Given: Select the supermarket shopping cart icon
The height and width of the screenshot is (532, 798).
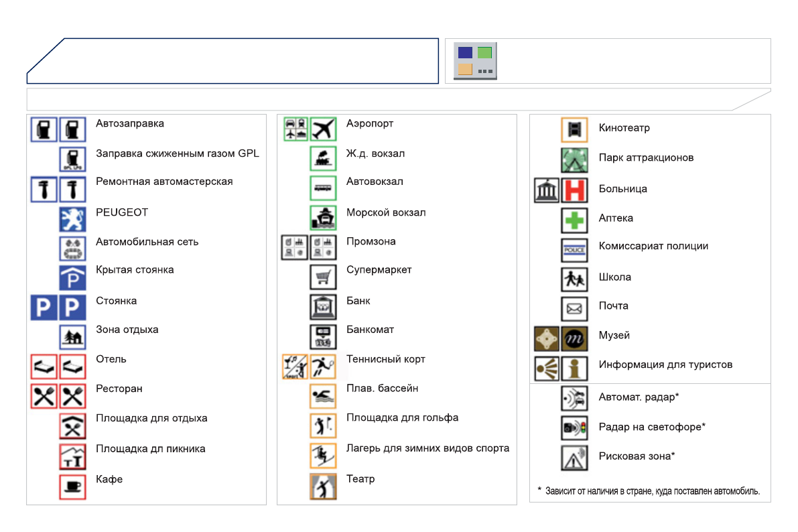Looking at the screenshot, I should [323, 277].
